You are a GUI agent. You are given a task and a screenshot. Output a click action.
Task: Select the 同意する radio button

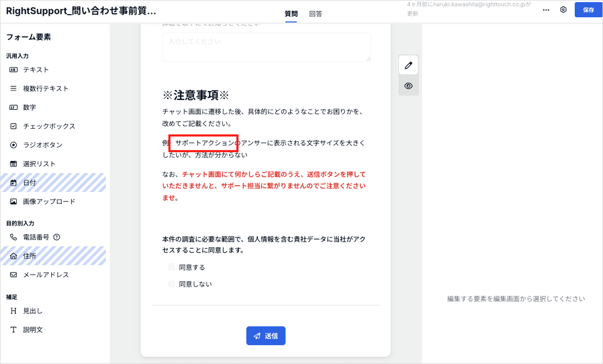click(x=172, y=267)
